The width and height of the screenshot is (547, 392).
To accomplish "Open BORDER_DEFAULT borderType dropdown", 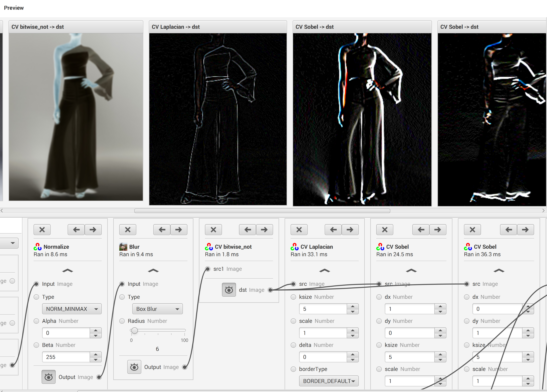I will click(x=329, y=381).
